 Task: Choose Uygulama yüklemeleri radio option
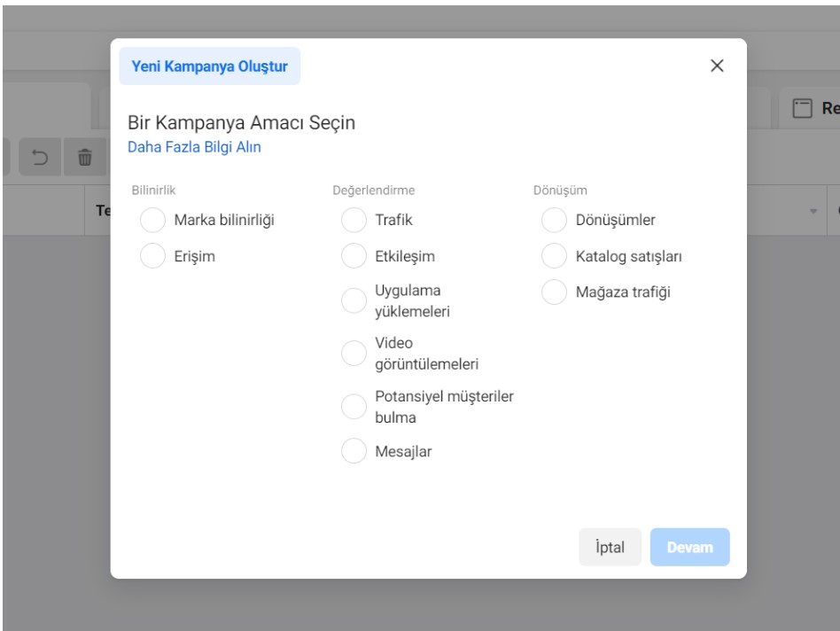tap(354, 300)
